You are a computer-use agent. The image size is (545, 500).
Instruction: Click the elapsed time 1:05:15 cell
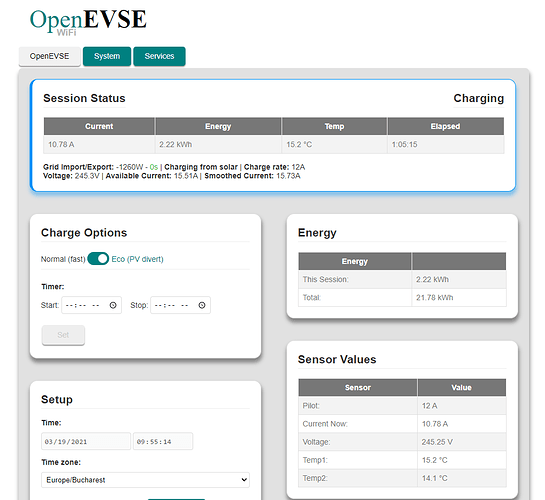pyautogui.click(x=446, y=144)
